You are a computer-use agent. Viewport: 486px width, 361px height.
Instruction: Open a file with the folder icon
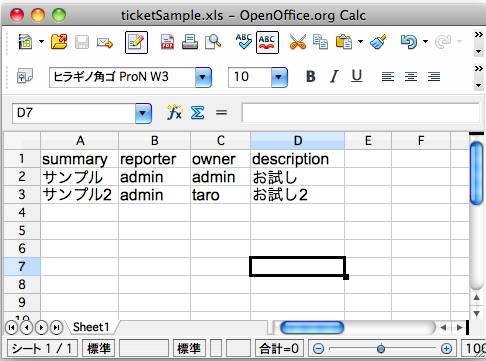point(59,42)
